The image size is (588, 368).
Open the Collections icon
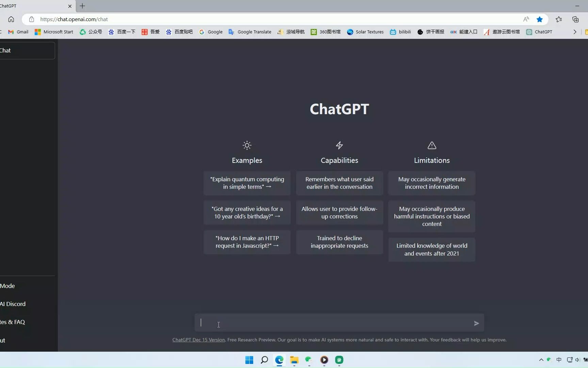pos(575,19)
